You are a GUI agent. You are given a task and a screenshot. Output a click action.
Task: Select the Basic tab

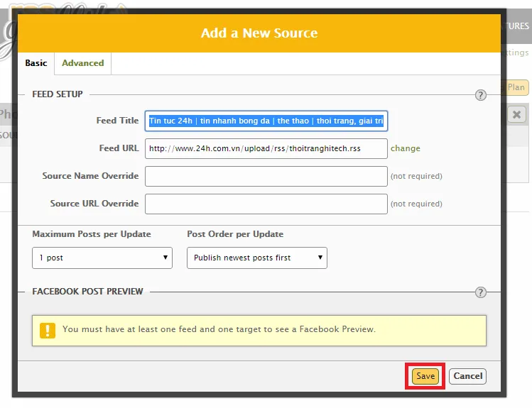click(x=36, y=63)
